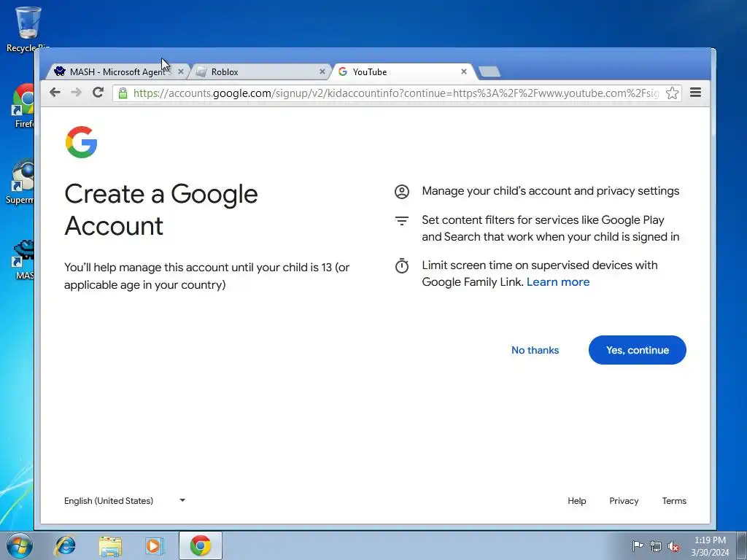The height and width of the screenshot is (560, 747).
Task: Switch to the Roblox tab
Action: click(x=260, y=71)
